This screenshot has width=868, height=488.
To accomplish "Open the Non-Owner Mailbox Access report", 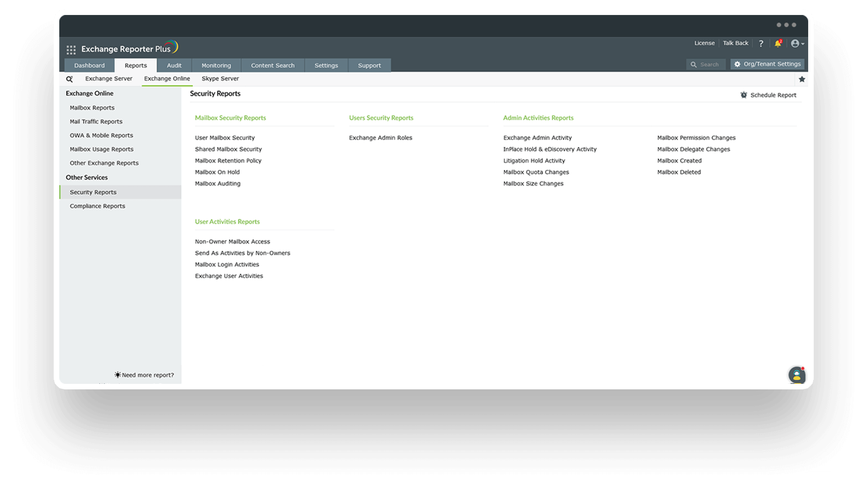I will click(232, 242).
